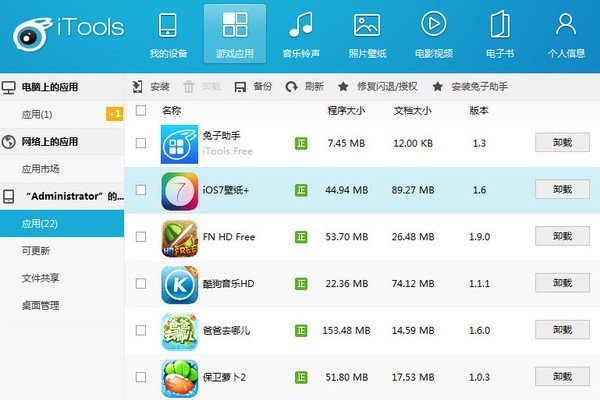Uninstall FN HD Free with 卸载 button

[562, 236]
